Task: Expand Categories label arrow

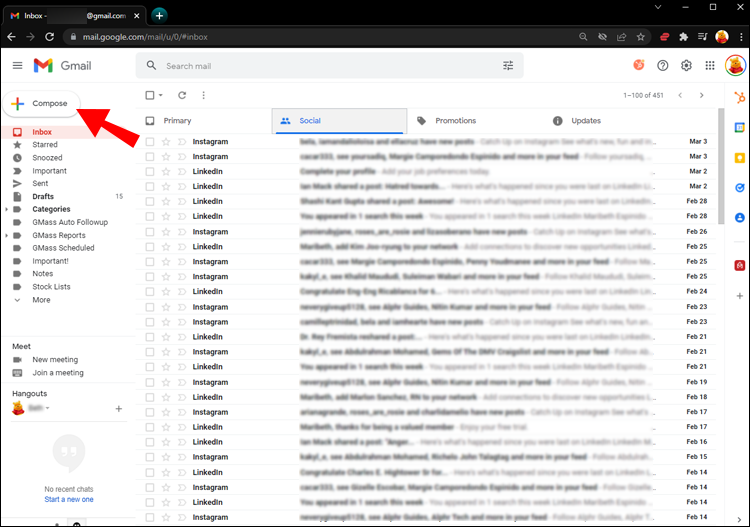Action: (6, 209)
